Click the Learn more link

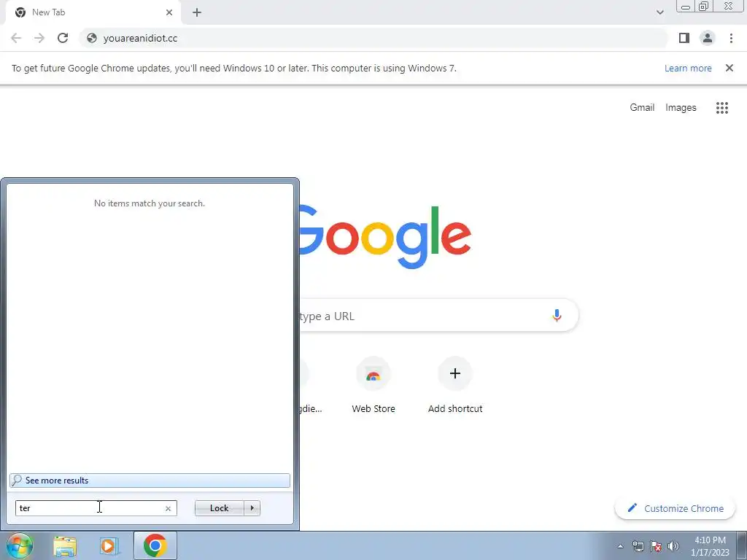[688, 68]
